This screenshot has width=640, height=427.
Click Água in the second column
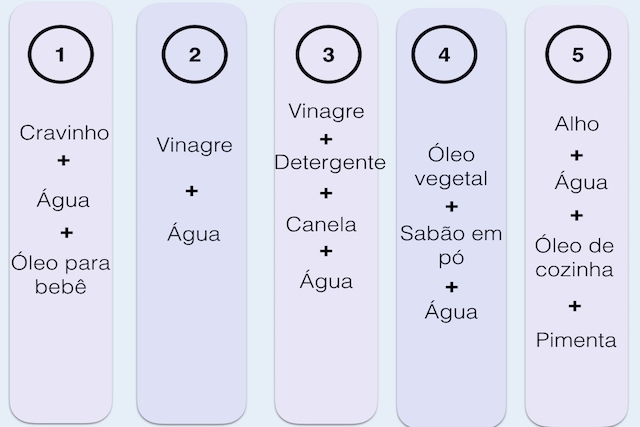point(193,233)
